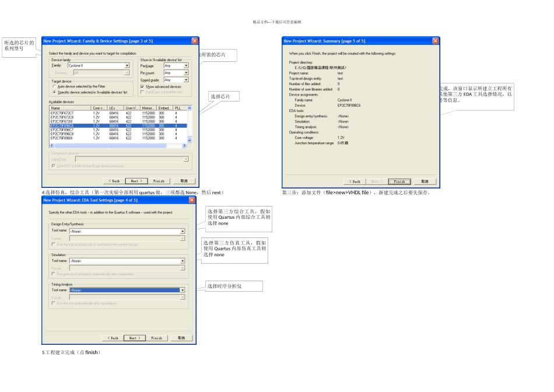Click the Summary device value EP2C70F896C6

[x=349, y=106]
